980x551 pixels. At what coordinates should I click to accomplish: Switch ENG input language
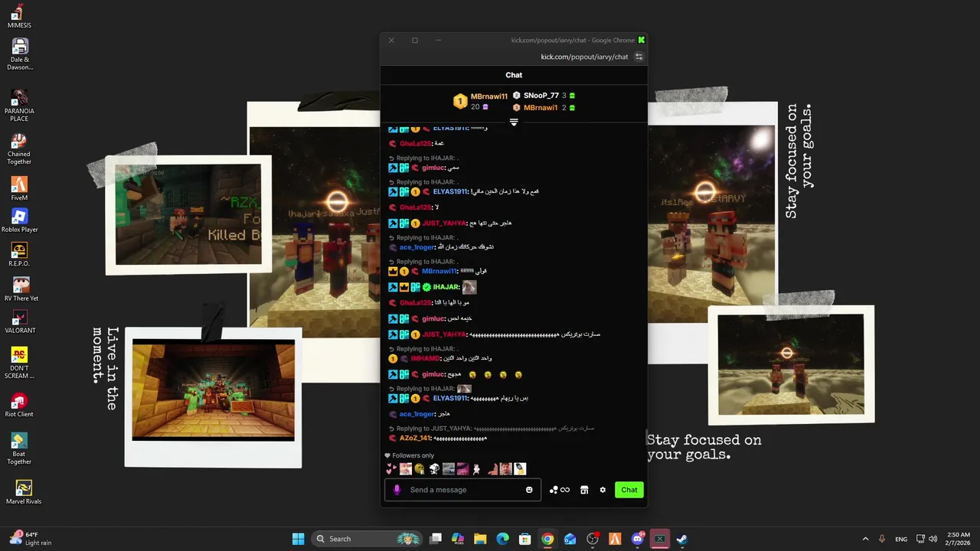click(x=901, y=539)
